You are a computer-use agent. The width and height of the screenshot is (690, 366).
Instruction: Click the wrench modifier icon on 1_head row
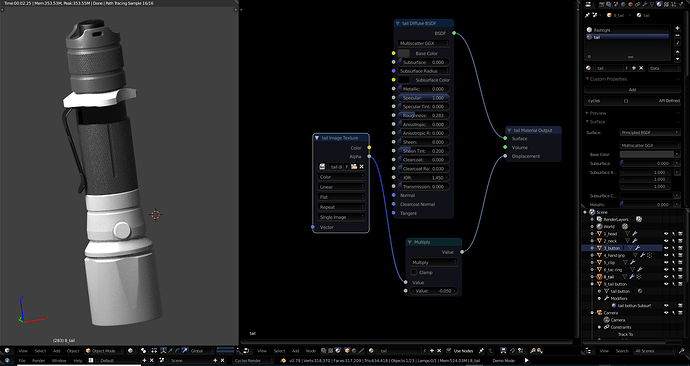[x=635, y=234]
